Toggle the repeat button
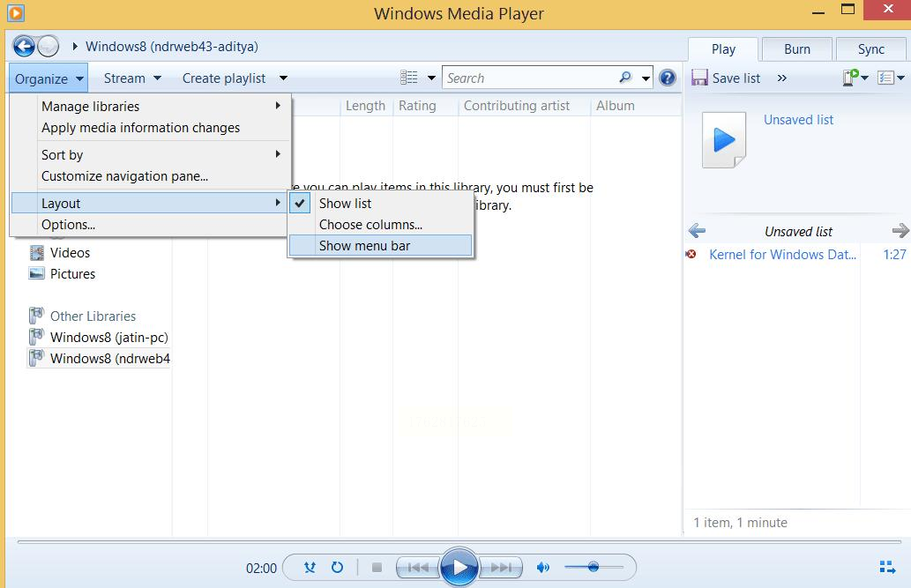 337,568
